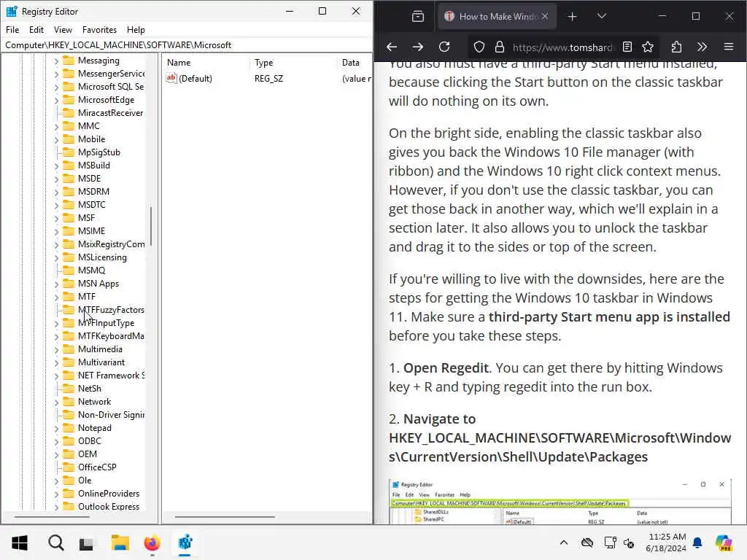Expand the MicrosoftEdge registry key
The width and height of the screenshot is (747, 560).
pyautogui.click(x=56, y=101)
